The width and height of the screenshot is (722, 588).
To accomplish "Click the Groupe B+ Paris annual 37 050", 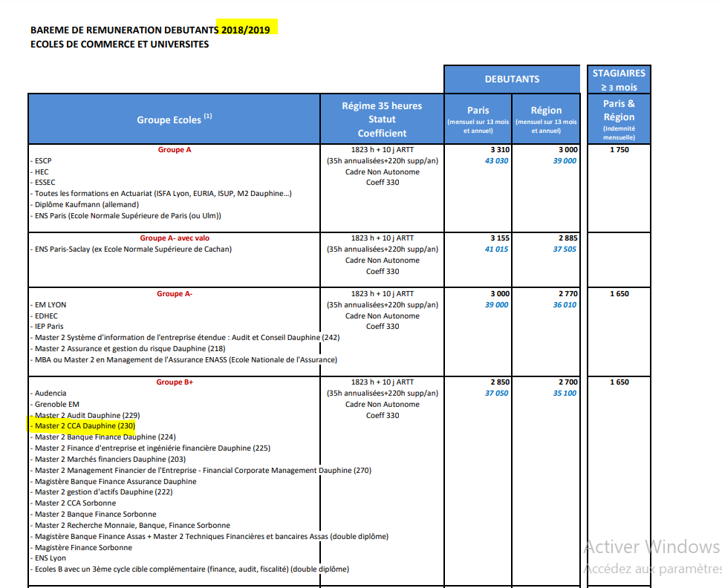I will (x=496, y=393).
